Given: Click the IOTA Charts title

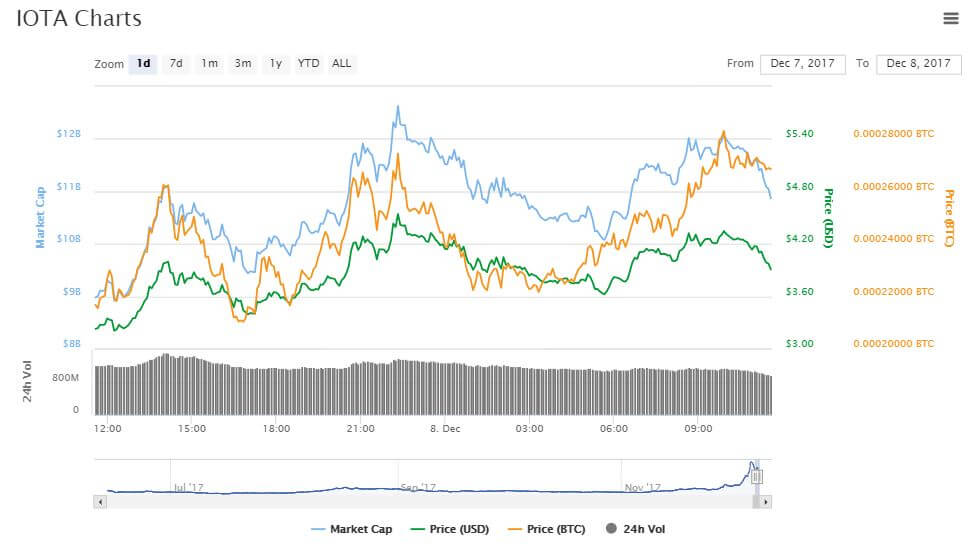Looking at the screenshot, I should pos(79,18).
